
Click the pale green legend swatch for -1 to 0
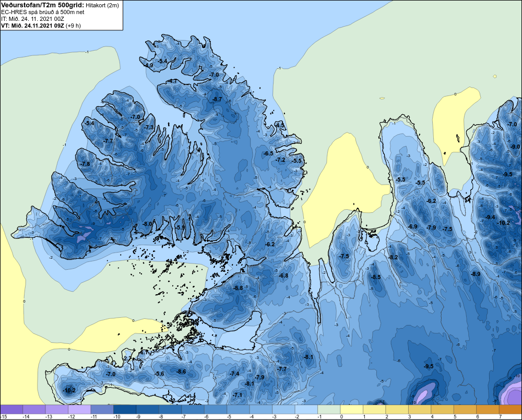(329, 410)
